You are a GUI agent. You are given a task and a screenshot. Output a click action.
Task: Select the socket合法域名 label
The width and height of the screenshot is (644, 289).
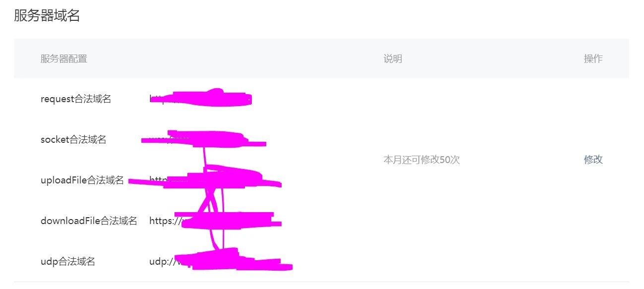tap(73, 140)
